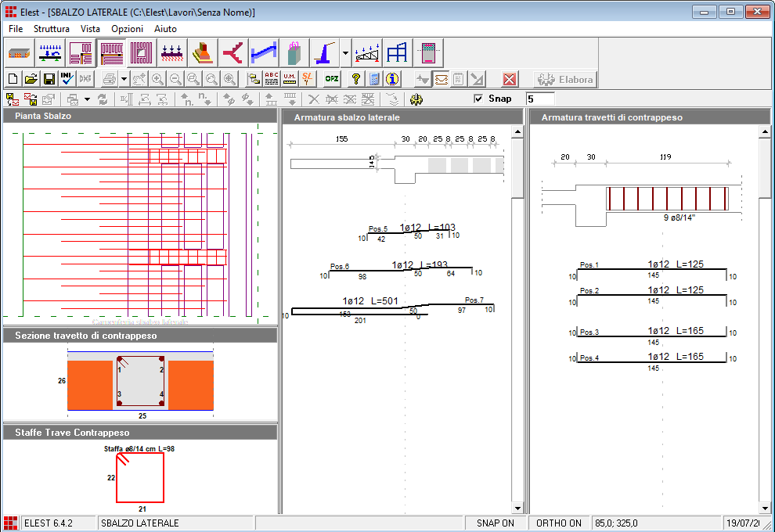Toggle SNAP ON in status bar

click(496, 523)
